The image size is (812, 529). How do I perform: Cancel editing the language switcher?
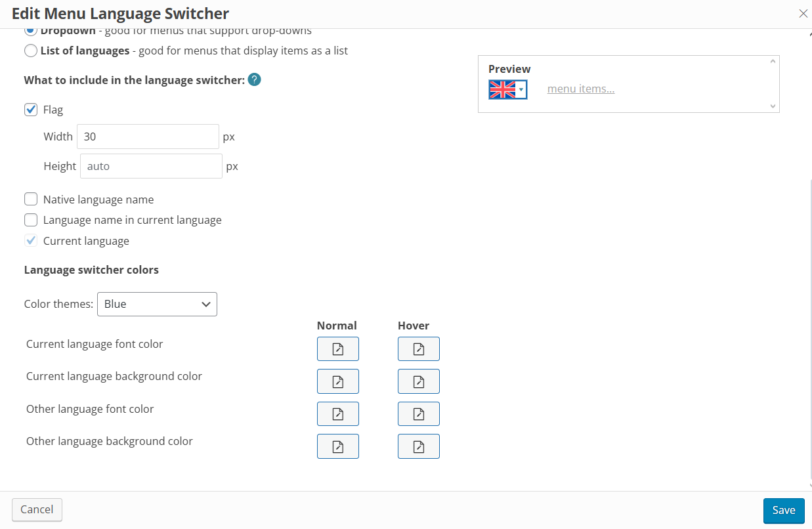click(x=37, y=509)
